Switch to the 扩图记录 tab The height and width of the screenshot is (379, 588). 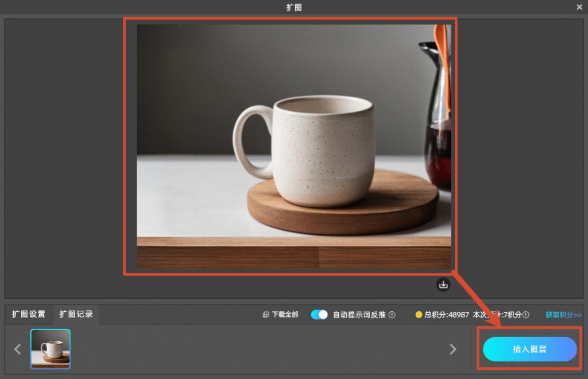(76, 314)
